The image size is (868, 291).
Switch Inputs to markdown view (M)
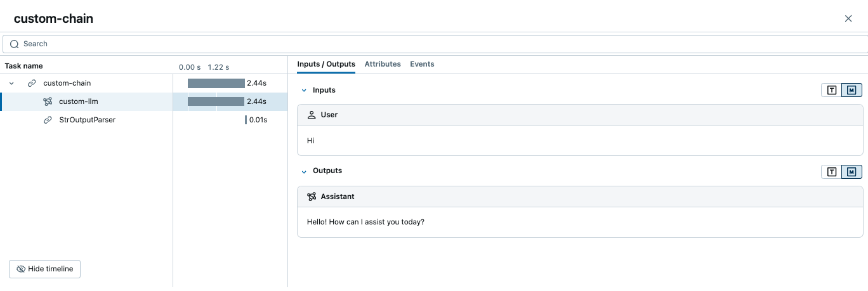tap(852, 90)
